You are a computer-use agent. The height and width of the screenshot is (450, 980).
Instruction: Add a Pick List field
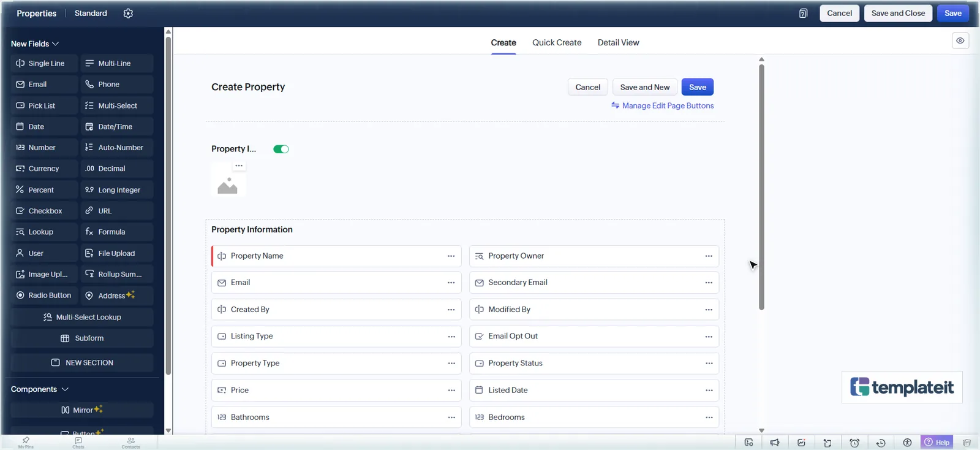(x=45, y=105)
